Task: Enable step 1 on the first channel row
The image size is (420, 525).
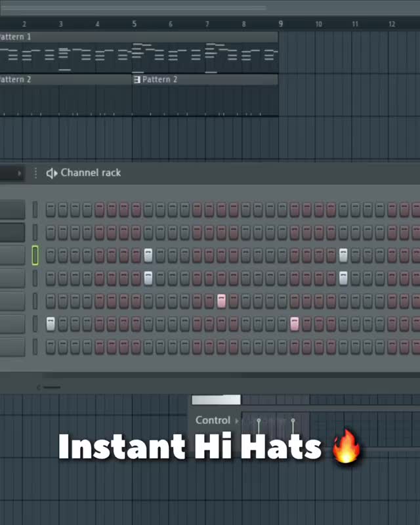Action: [x=51, y=209]
